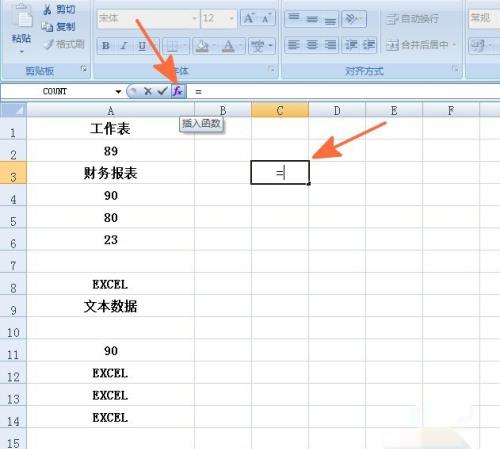Click the Select All corner button
Image resolution: width=500 pixels, height=449 pixels.
13,110
